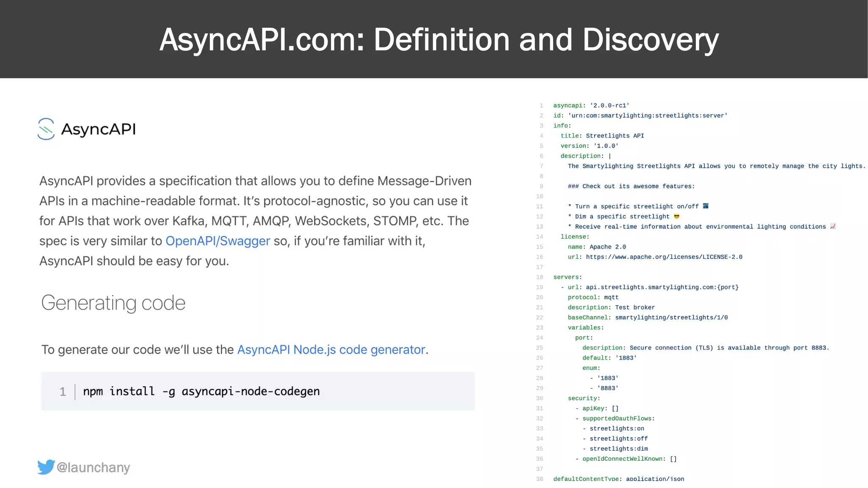This screenshot has height=488, width=868.
Task: Click the 'port:' key on line 24
Action: coord(584,338)
